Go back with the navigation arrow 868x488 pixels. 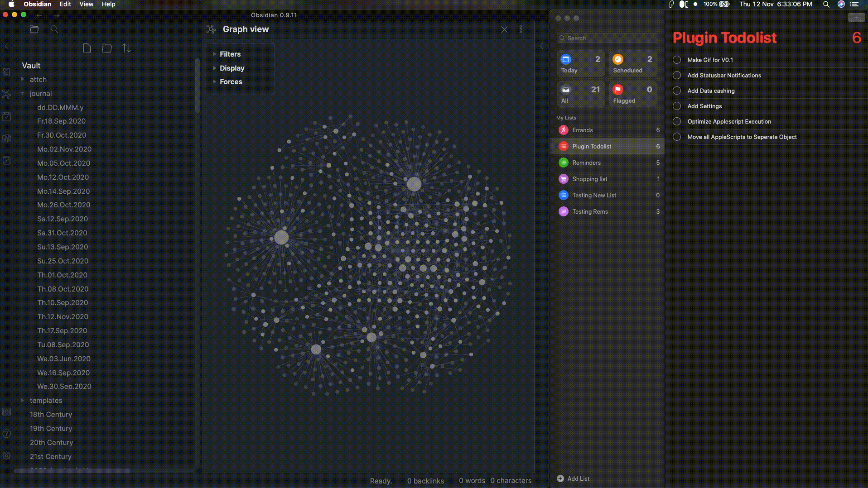click(39, 15)
